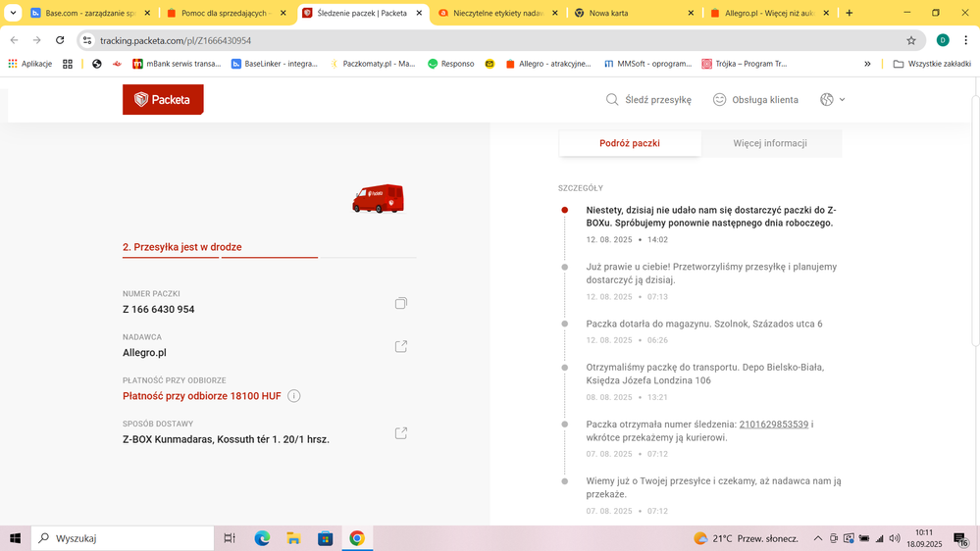Click the Windows Wyszukaj search box
The width and height of the screenshot is (980, 551).
(x=123, y=538)
